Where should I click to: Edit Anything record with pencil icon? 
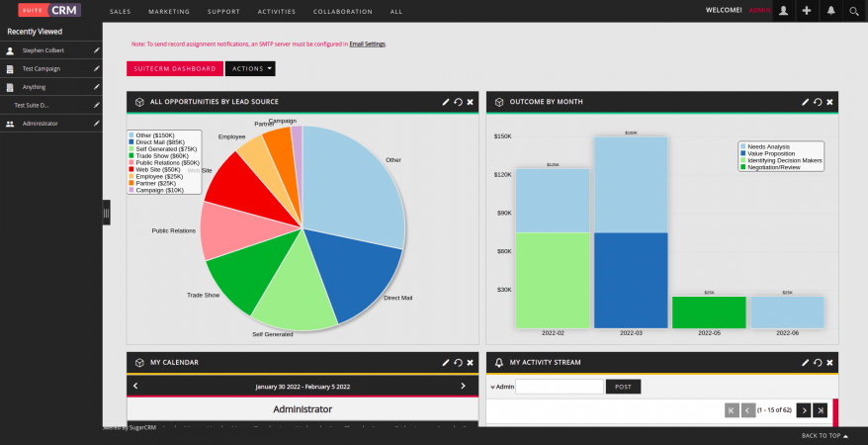pos(96,87)
